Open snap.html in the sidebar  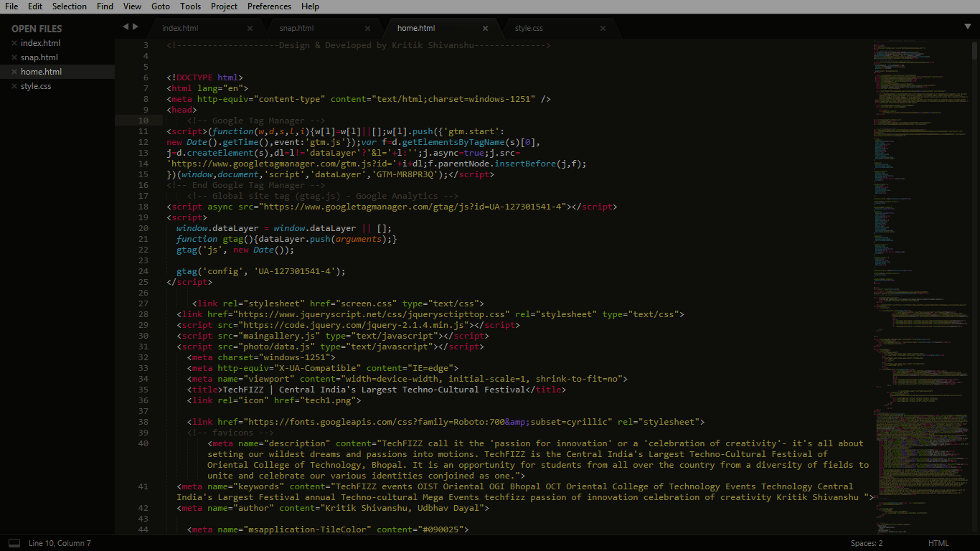pos(39,57)
